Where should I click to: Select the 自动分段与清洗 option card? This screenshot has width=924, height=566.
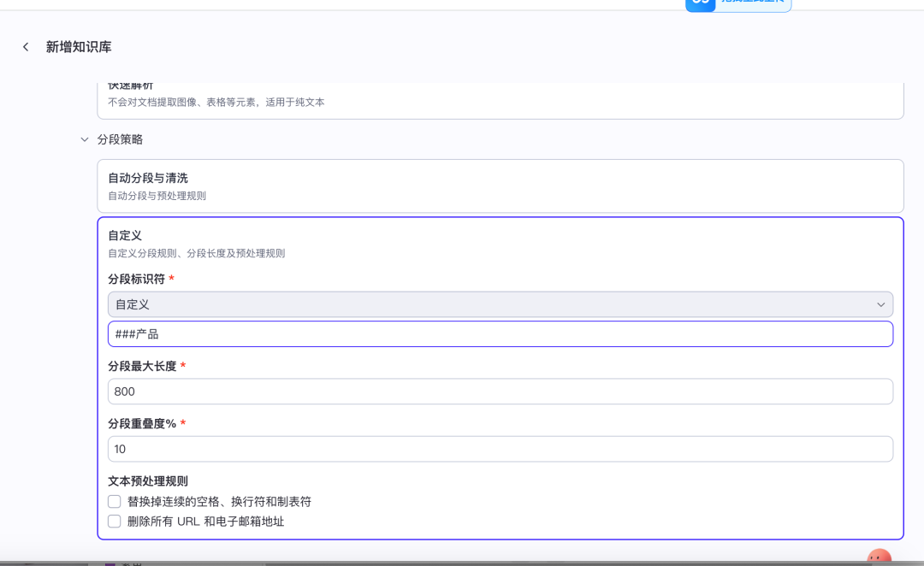point(500,186)
